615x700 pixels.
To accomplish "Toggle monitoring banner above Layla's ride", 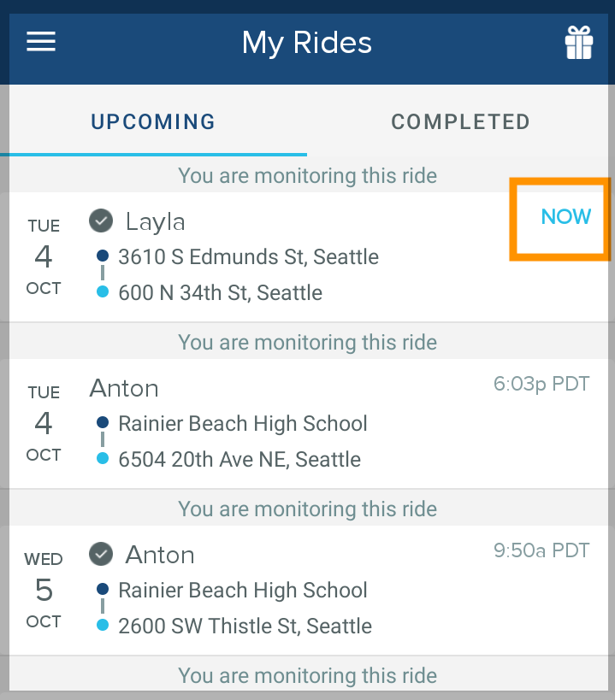I will pyautogui.click(x=307, y=175).
